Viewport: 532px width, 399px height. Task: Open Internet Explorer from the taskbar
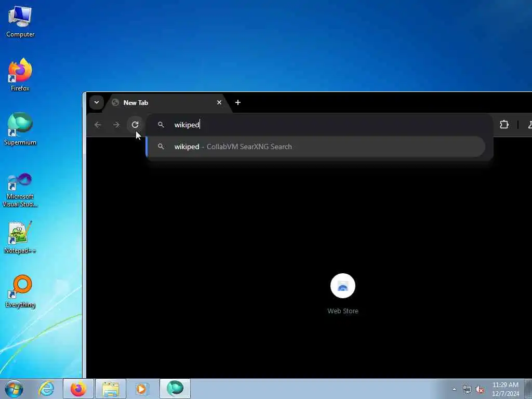tap(46, 389)
